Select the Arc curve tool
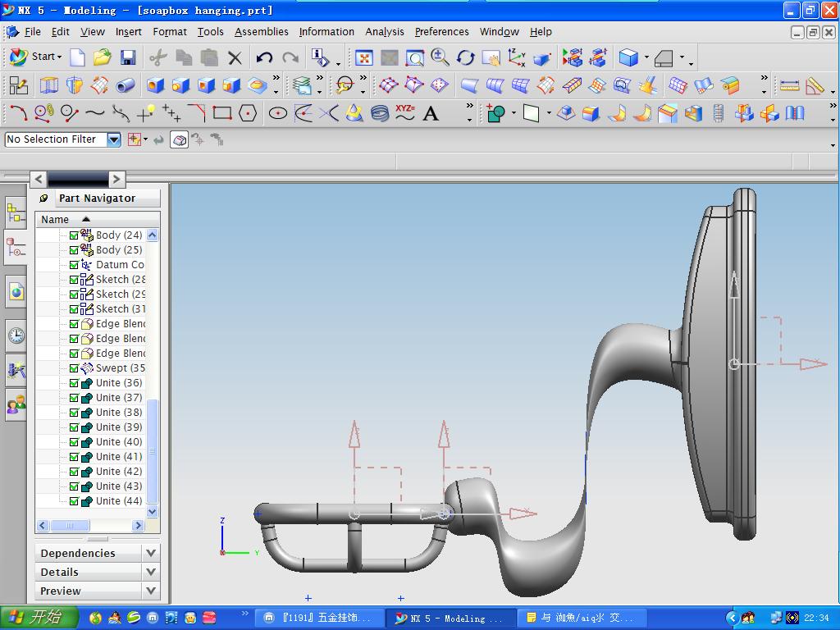This screenshot has width=840, height=630. click(18, 113)
